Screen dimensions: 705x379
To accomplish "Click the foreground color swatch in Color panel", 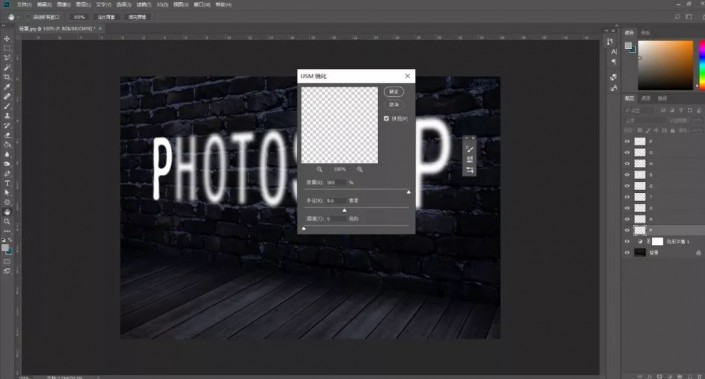I will pyautogui.click(x=628, y=45).
